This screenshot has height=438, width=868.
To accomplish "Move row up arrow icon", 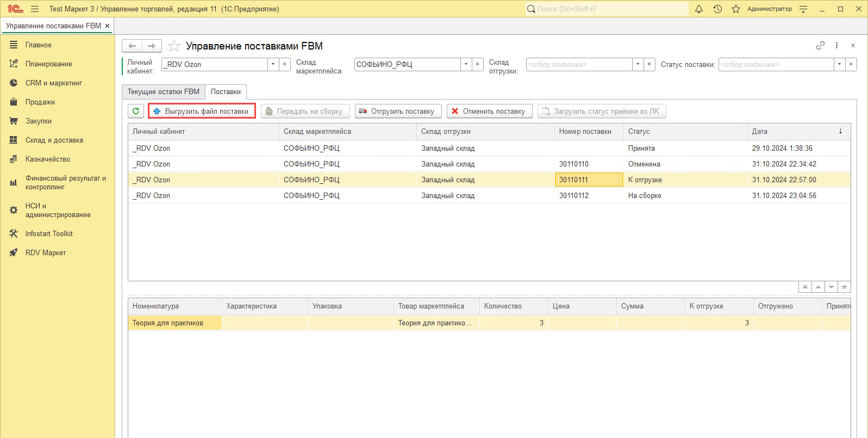I will tap(818, 287).
